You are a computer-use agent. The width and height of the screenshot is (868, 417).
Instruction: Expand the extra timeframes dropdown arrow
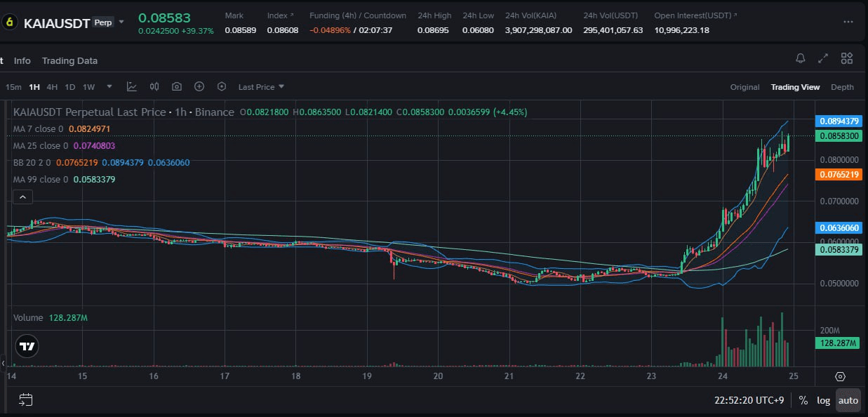[109, 86]
